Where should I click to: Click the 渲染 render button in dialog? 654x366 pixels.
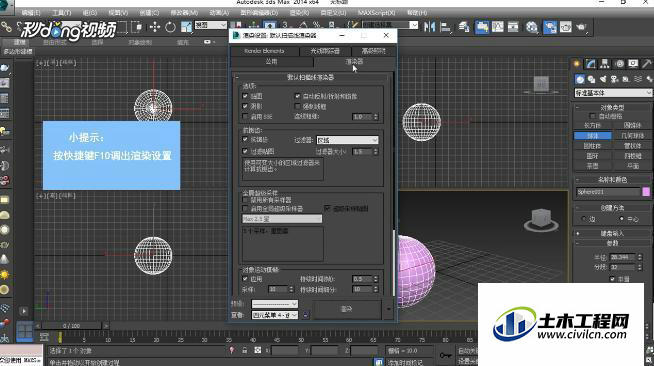tap(347, 309)
